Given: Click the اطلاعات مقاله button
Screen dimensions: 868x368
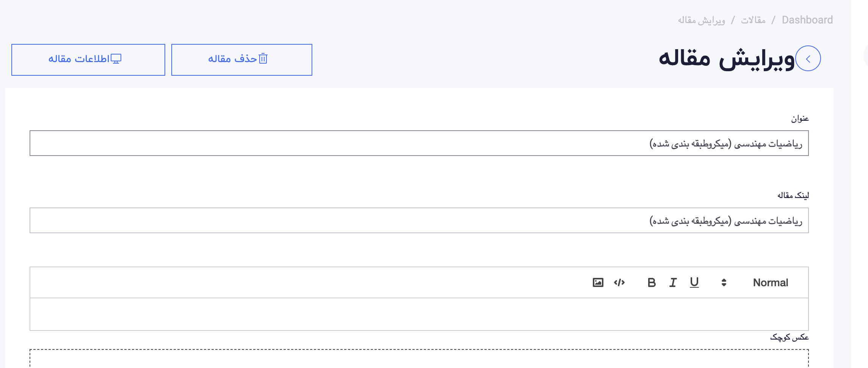Looking at the screenshot, I should click(x=88, y=60).
